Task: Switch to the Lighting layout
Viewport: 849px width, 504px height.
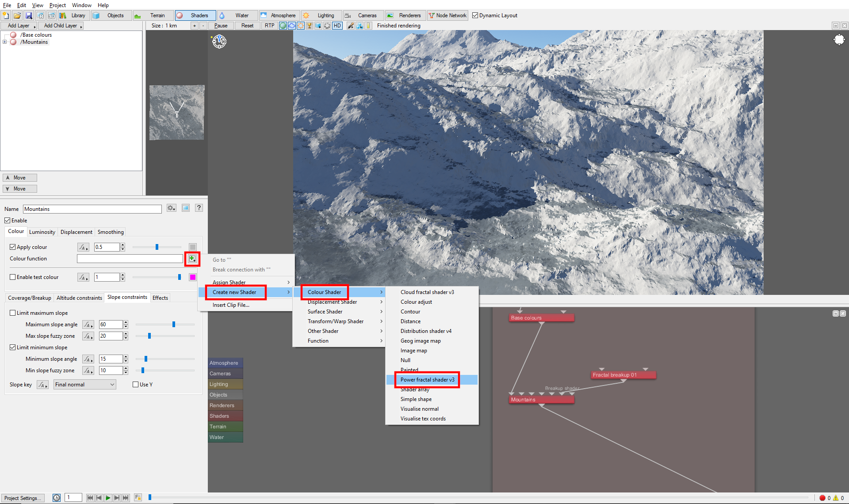Action: coord(321,15)
